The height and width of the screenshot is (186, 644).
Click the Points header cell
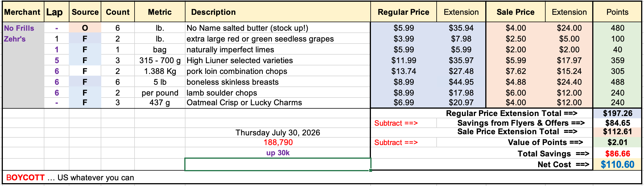617,12
